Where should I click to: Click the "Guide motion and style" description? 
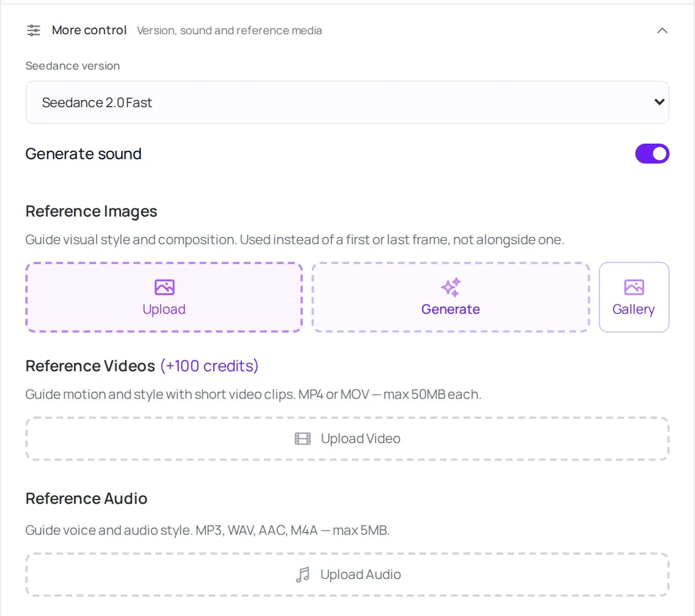253,394
